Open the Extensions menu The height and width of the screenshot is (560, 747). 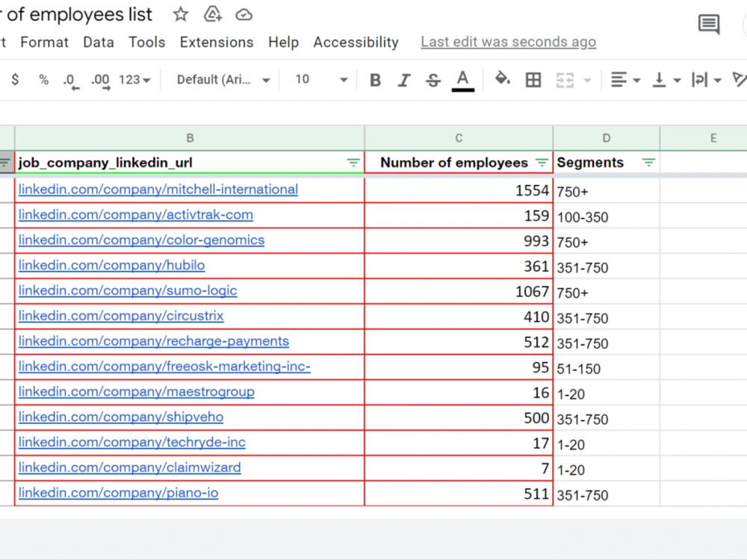pyautogui.click(x=217, y=43)
